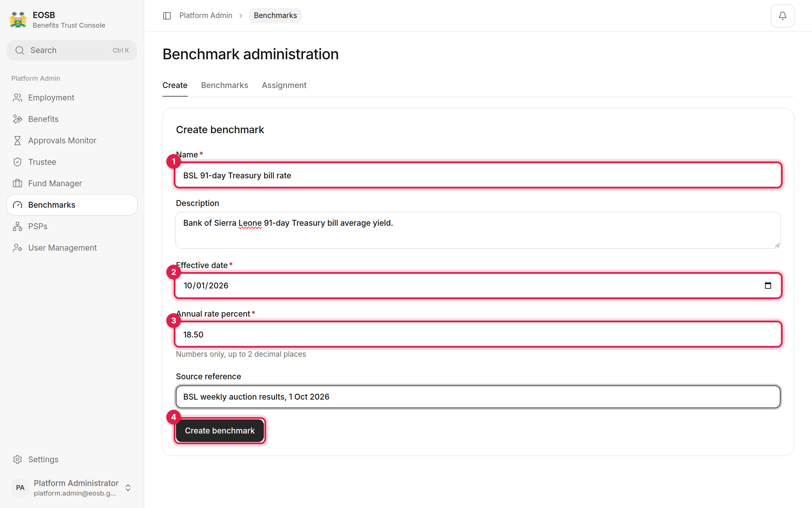Click the Fund Manager briefcase icon
The image size is (812, 508).
pyautogui.click(x=17, y=183)
